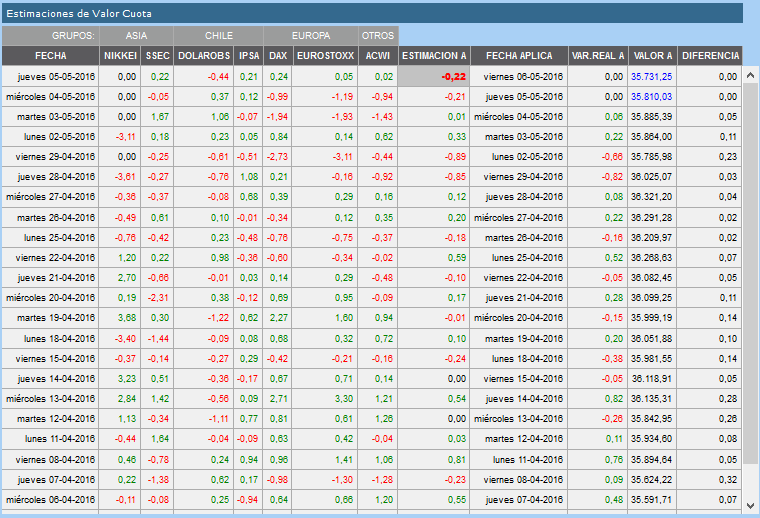Sort by the SSEC column header
Screen dimensions: 760x518
[x=158, y=56]
